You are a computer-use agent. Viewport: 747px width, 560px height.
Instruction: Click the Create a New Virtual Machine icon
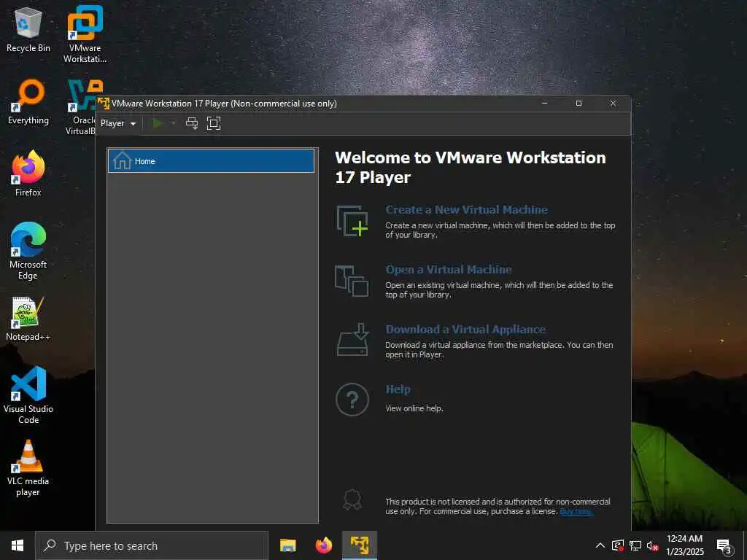pyautogui.click(x=352, y=221)
